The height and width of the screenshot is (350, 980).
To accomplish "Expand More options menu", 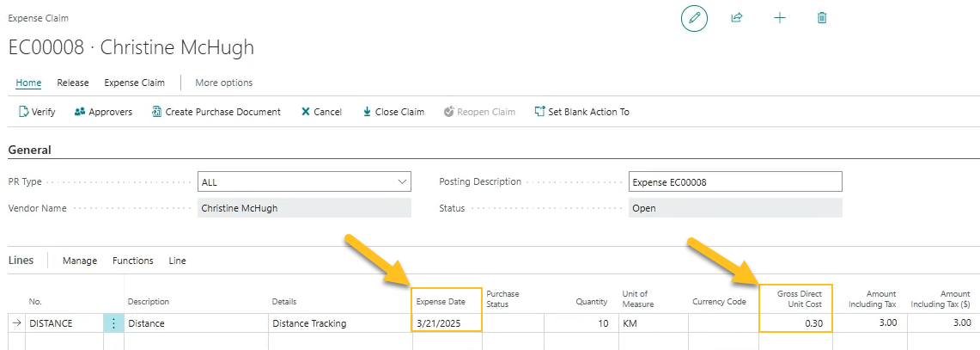I will pyautogui.click(x=223, y=83).
